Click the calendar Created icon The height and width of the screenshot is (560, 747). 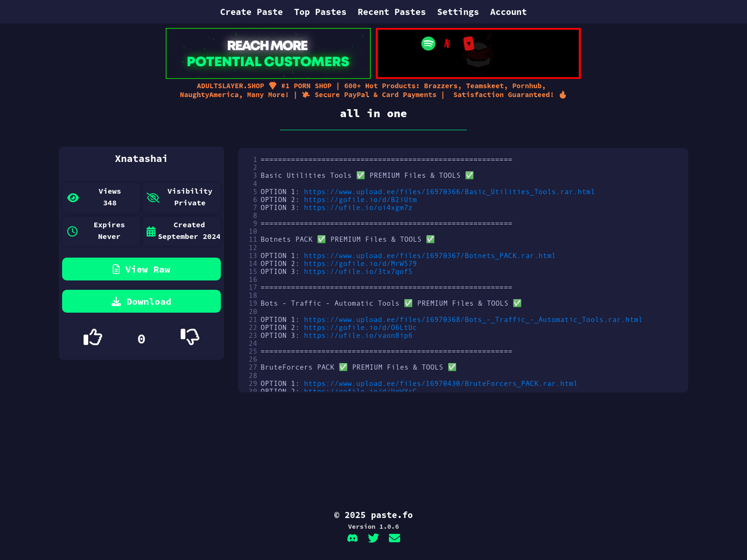(x=151, y=231)
